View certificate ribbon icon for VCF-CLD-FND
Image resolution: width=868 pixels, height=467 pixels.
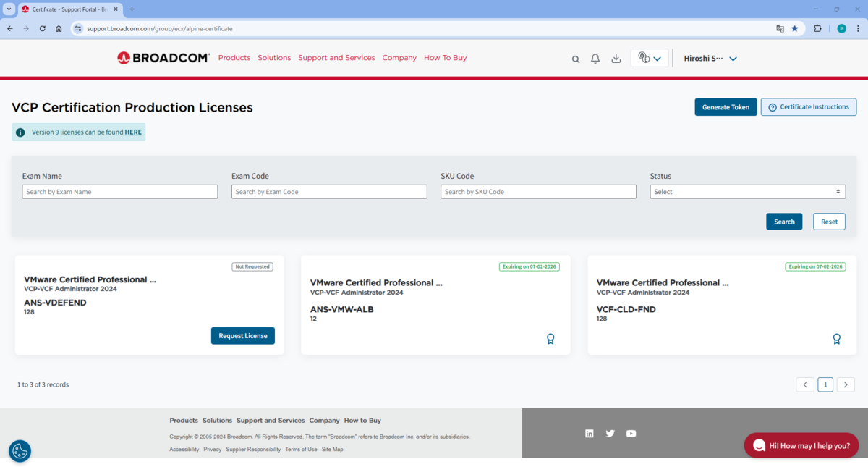(837, 339)
